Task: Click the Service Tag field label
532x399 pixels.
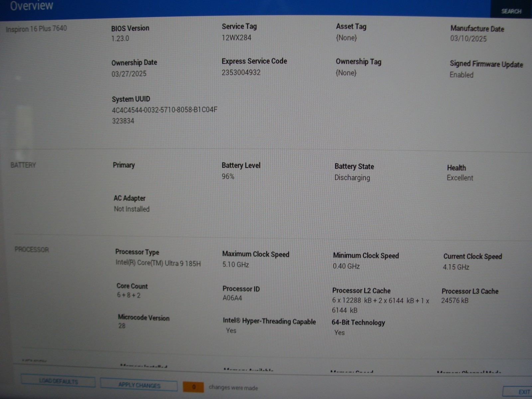Action: [x=239, y=26]
